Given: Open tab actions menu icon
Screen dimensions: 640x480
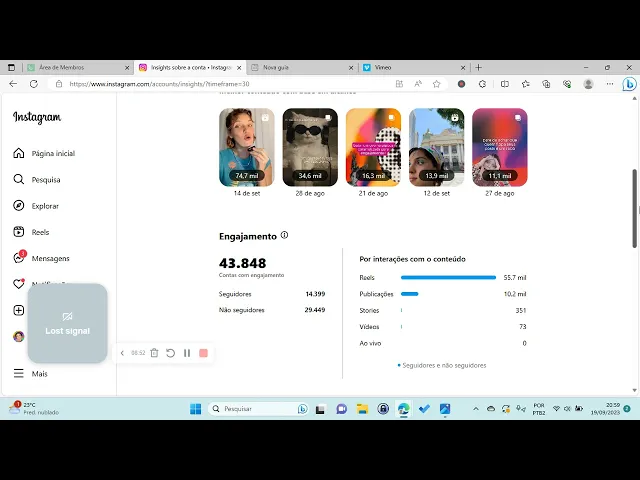Looking at the screenshot, I should pos(11,67).
